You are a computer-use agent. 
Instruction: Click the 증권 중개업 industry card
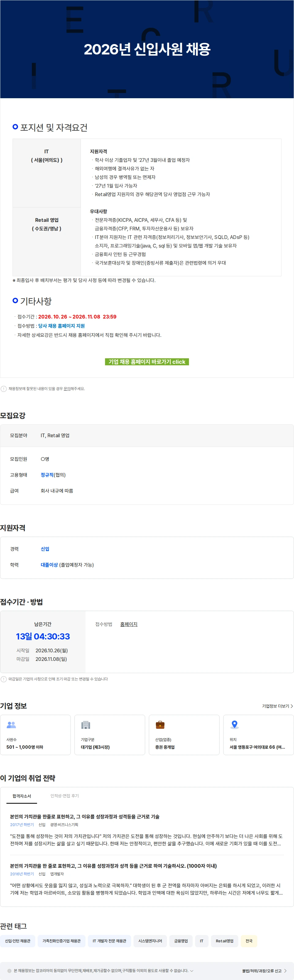[x=184, y=735]
